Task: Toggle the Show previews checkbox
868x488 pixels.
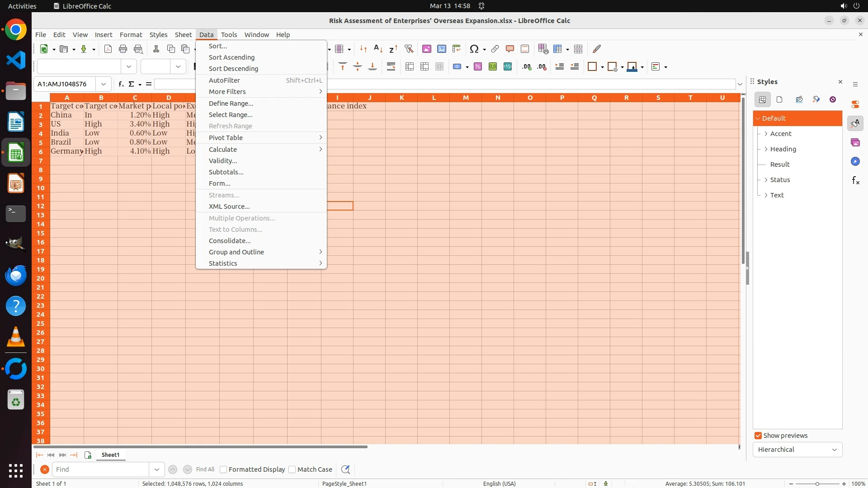Action: pyautogui.click(x=758, y=436)
